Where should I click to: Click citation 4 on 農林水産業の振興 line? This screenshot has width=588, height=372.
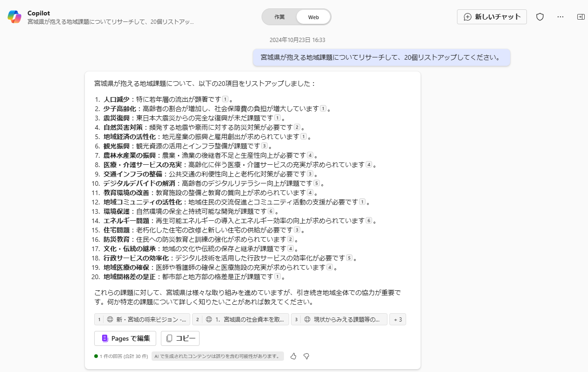(310, 155)
